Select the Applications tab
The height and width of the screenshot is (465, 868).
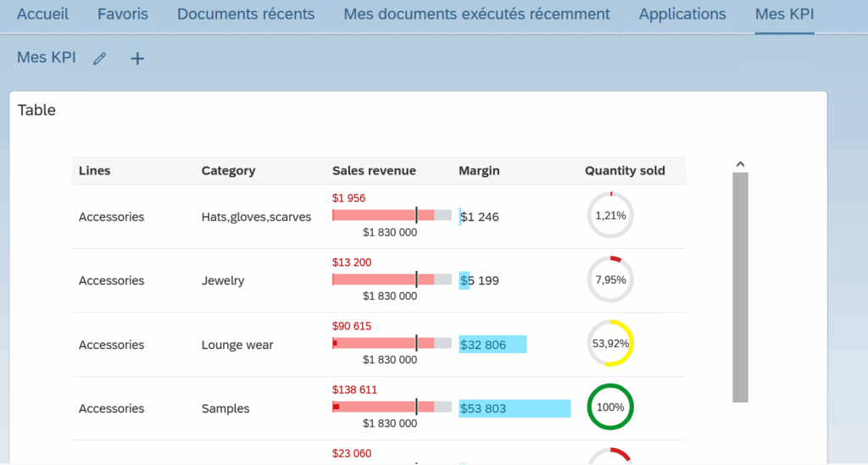point(682,14)
